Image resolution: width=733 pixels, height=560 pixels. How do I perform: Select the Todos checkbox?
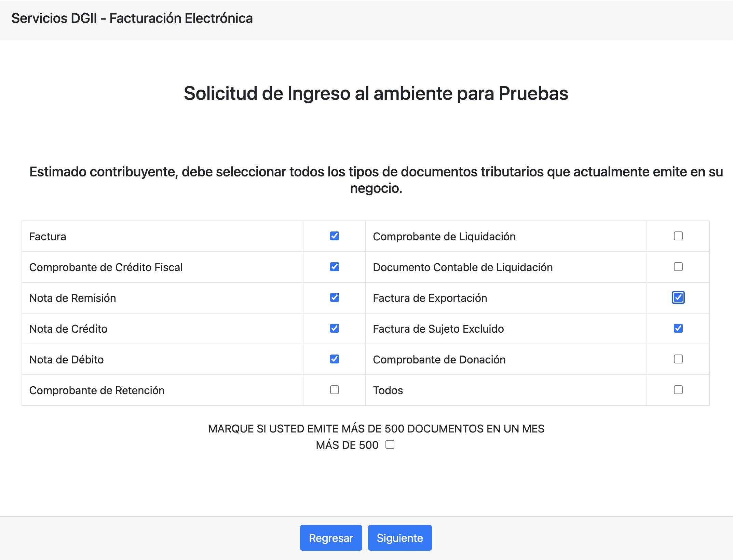(x=678, y=390)
